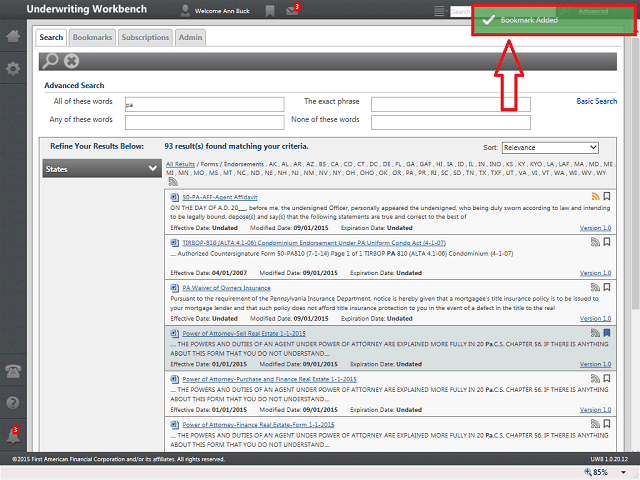The image size is (640, 480).
Task: Click Version 1.0 for PA Waiver result
Action: pos(595,318)
